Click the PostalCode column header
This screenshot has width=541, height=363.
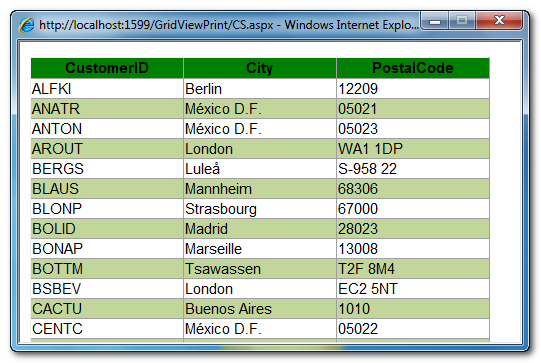point(413,68)
